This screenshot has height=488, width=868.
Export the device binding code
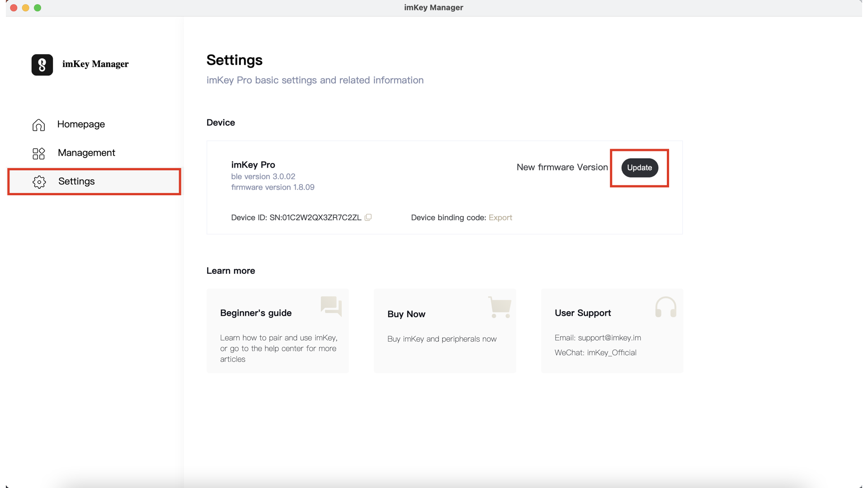click(500, 217)
